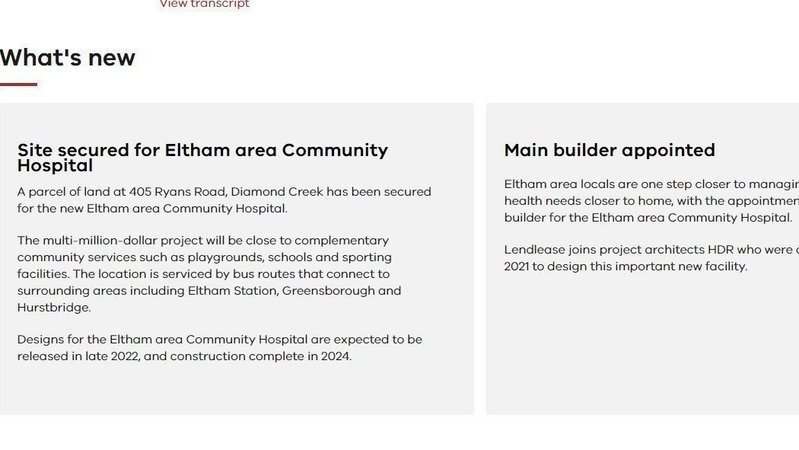Screen dimensions: 799x450
Task: Click the paragraph starting 'A parcel of land'
Action: [x=224, y=199]
